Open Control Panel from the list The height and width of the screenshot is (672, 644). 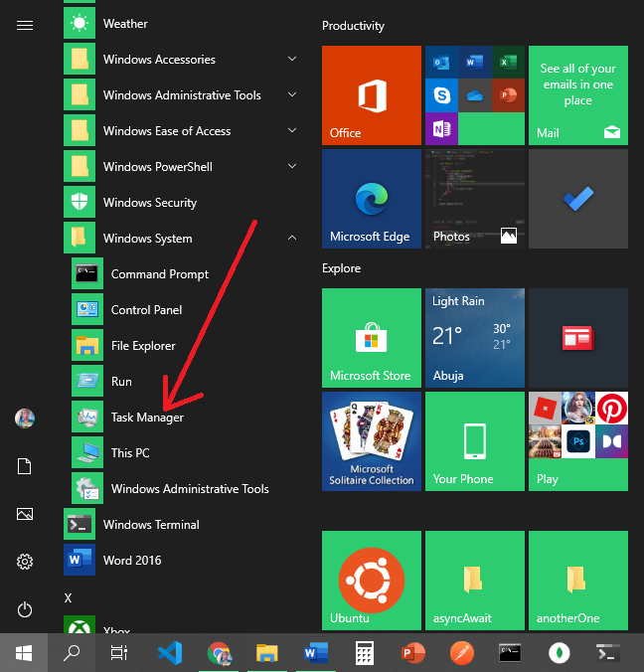click(146, 310)
